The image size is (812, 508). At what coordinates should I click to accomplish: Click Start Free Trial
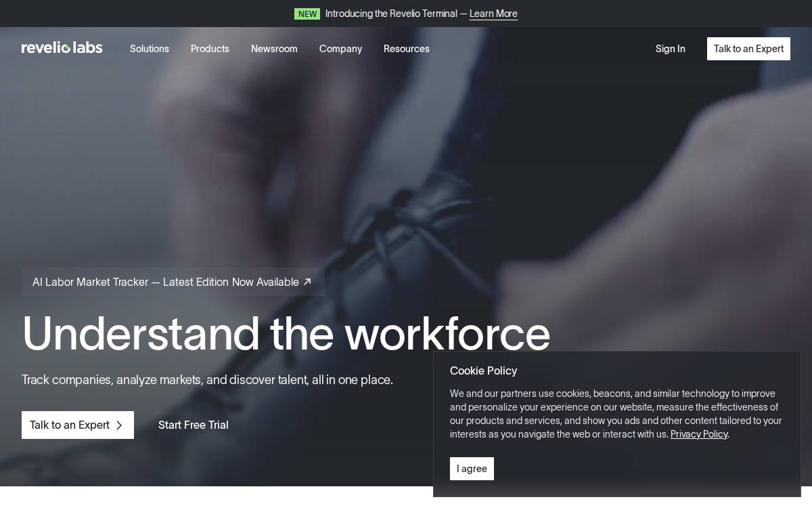click(194, 425)
